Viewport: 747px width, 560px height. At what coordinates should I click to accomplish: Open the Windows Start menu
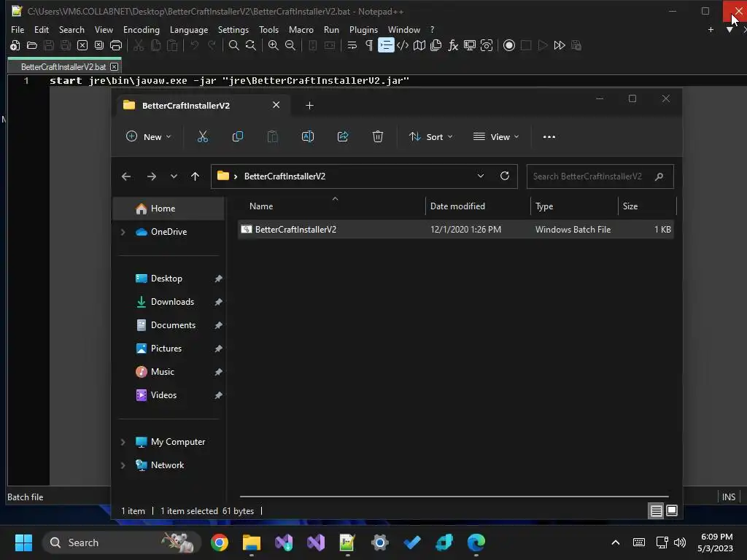[23, 542]
